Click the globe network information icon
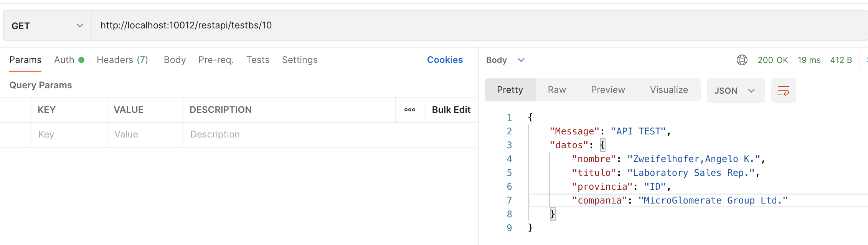Screen dimensions: 868x245 [742, 60]
